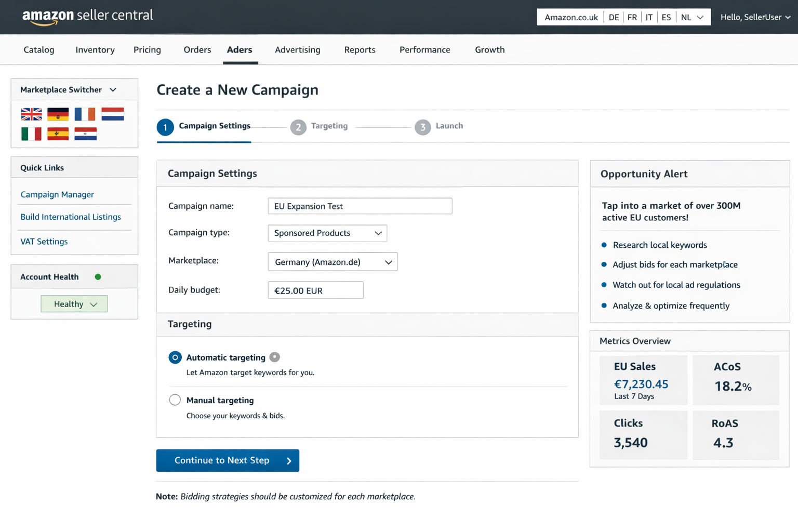Click the RoAS 4.3 metric card
798x532 pixels.
(x=736, y=435)
